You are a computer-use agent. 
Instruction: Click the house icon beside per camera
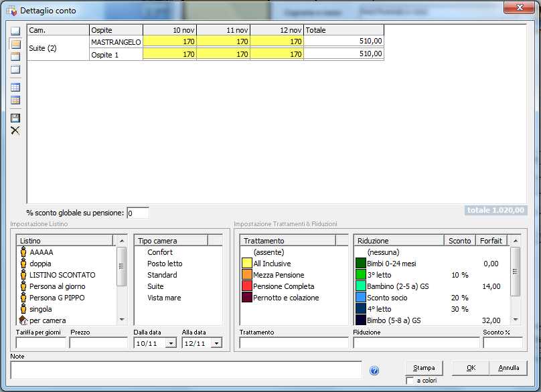tap(23, 320)
